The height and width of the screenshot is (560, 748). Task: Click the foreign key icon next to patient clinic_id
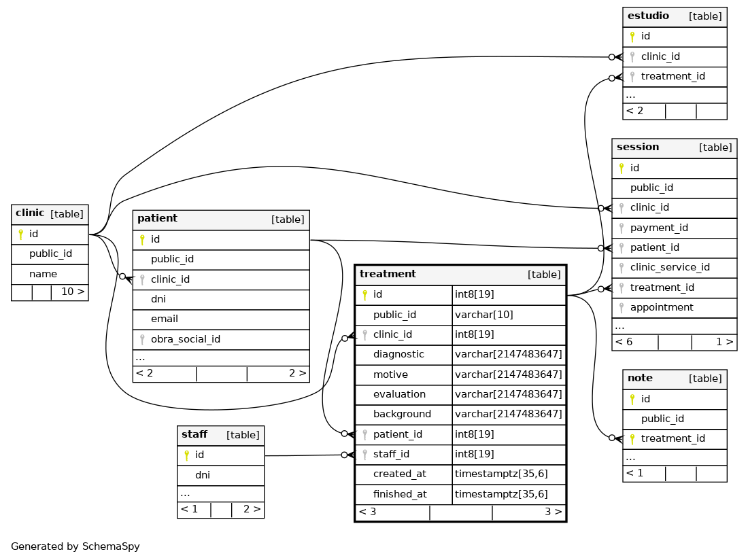(142, 280)
